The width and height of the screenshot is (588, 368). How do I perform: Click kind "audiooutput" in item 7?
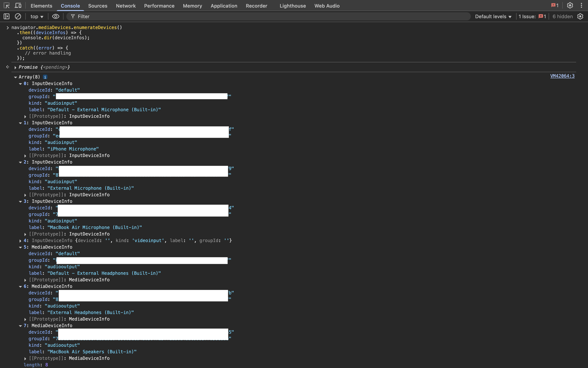point(62,345)
